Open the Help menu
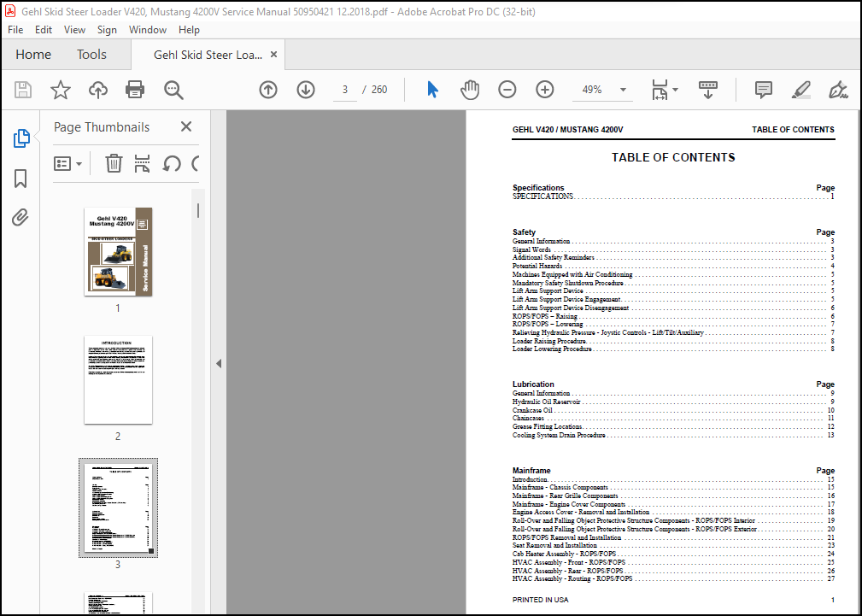 tap(189, 30)
